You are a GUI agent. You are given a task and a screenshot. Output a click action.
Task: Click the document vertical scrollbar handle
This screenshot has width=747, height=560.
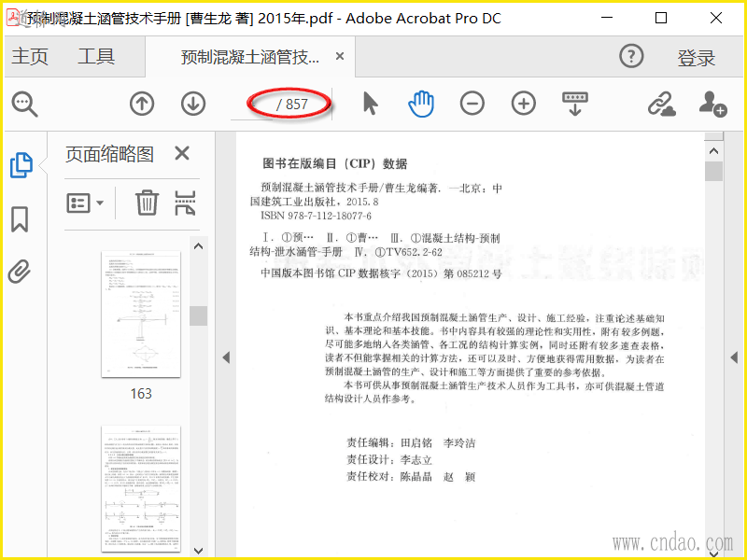click(713, 171)
